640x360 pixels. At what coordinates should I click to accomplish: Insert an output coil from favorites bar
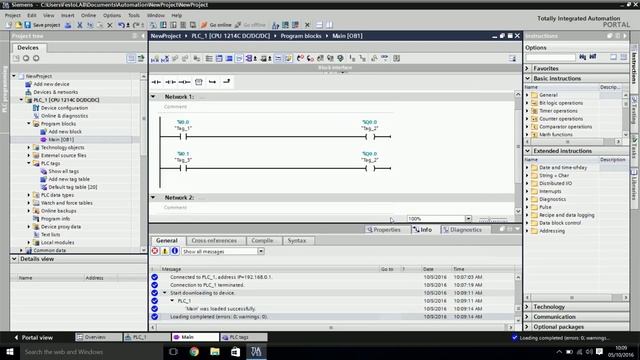tap(184, 82)
